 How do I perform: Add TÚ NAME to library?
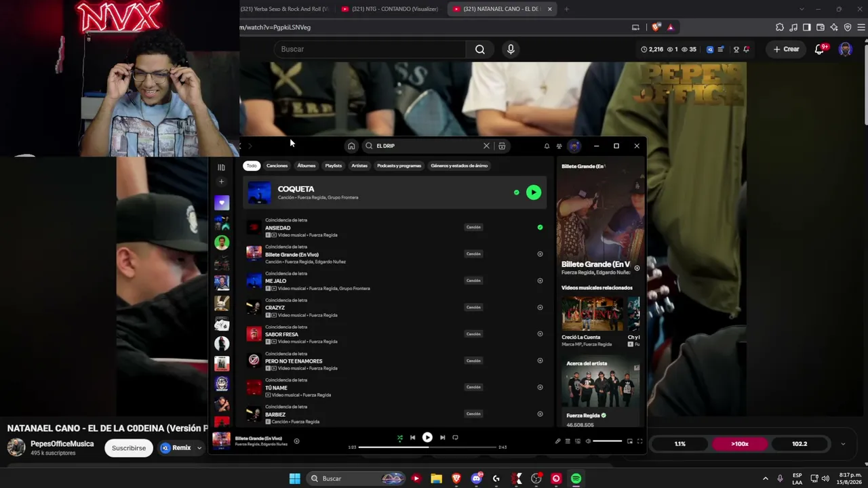540,387
